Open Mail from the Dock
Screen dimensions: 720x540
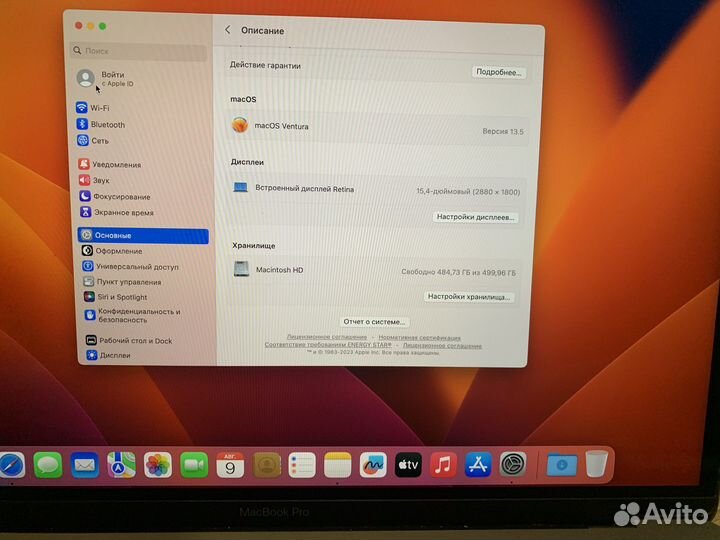point(84,465)
